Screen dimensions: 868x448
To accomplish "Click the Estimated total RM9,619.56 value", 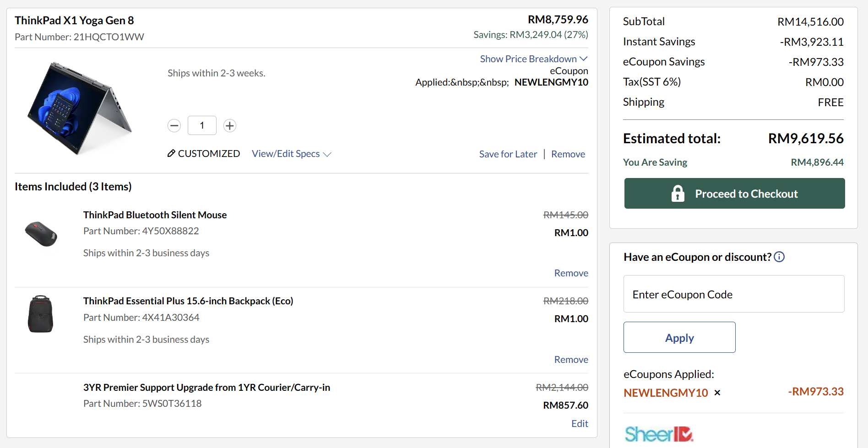I will [x=806, y=138].
